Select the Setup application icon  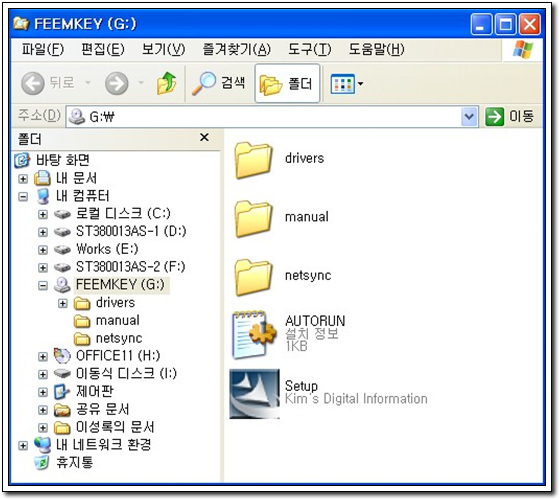click(254, 394)
